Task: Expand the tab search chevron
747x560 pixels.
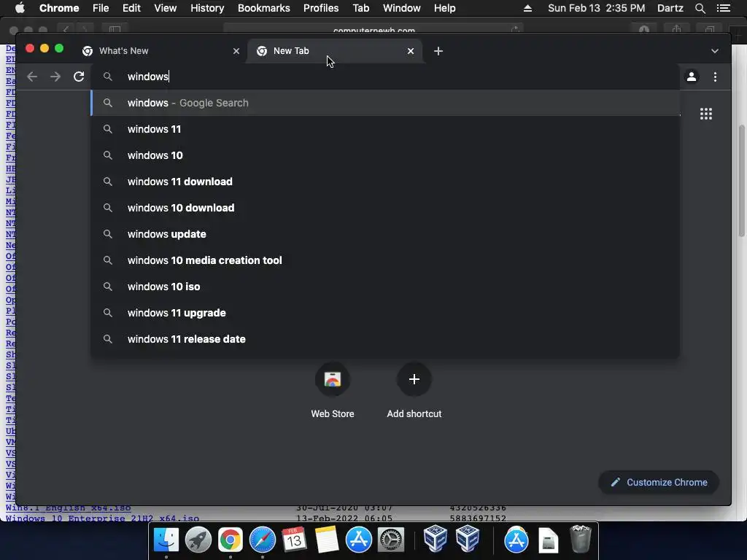Action: (715, 51)
